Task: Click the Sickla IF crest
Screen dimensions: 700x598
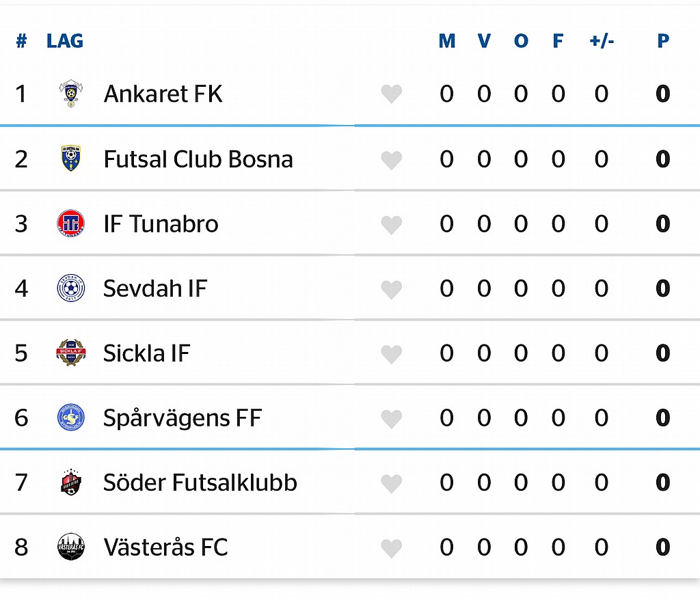Action: (x=71, y=353)
